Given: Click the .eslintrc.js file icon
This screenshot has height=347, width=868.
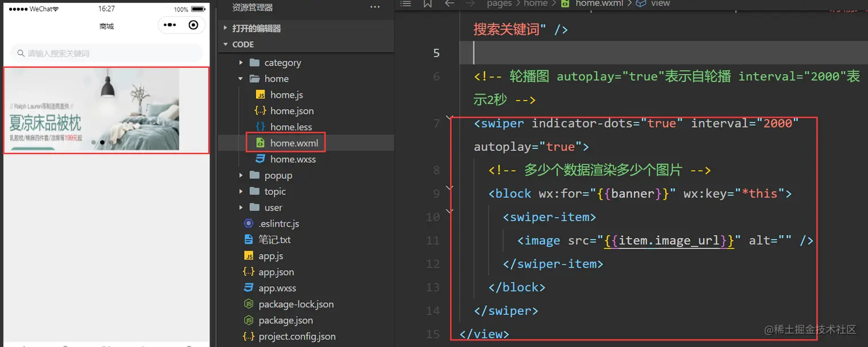Looking at the screenshot, I should tap(249, 223).
